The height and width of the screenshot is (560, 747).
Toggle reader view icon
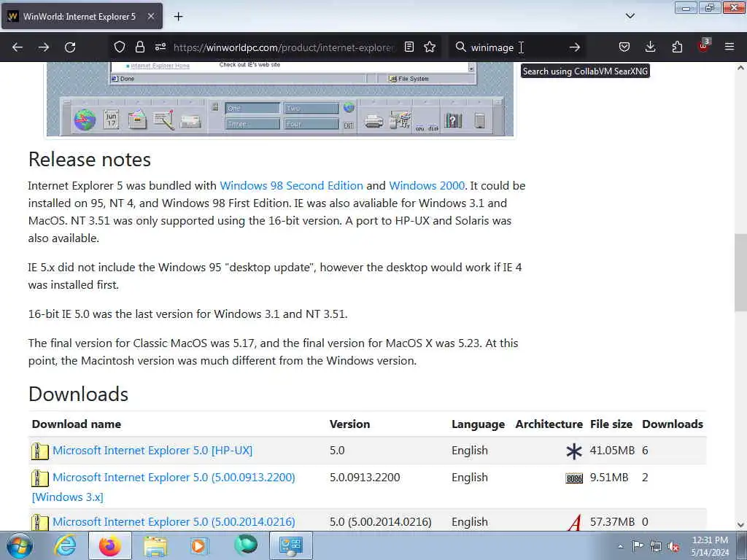pos(409,47)
